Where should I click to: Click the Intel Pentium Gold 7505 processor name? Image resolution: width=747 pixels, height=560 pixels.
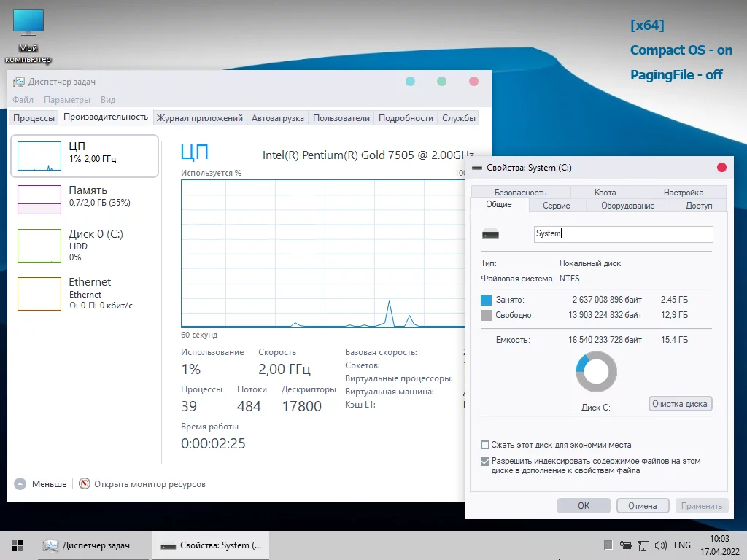(368, 155)
